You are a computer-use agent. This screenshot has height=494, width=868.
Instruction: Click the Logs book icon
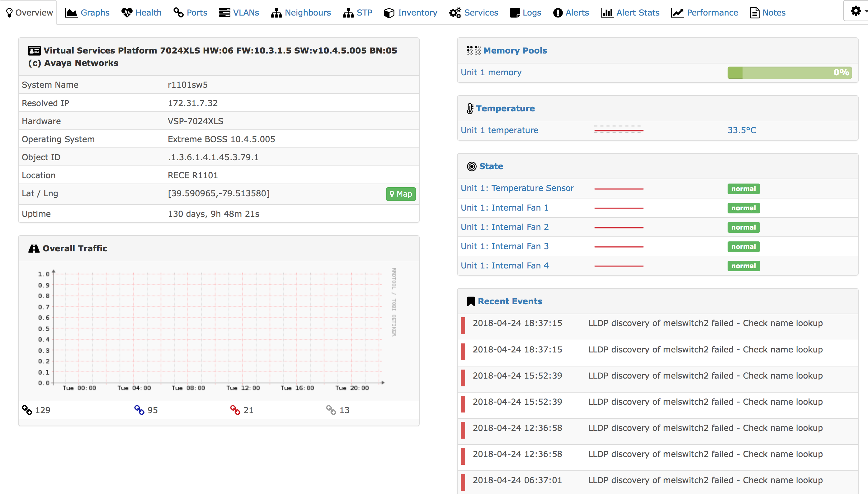coord(515,13)
